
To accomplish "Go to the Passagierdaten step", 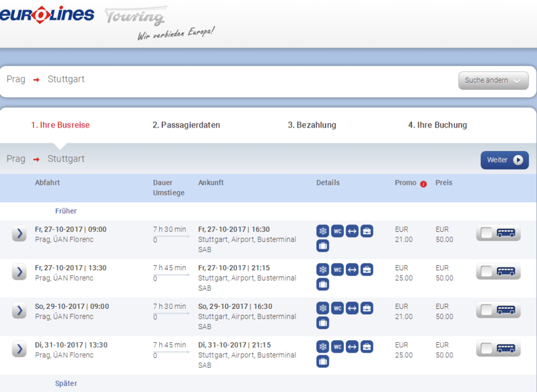I will (x=186, y=125).
